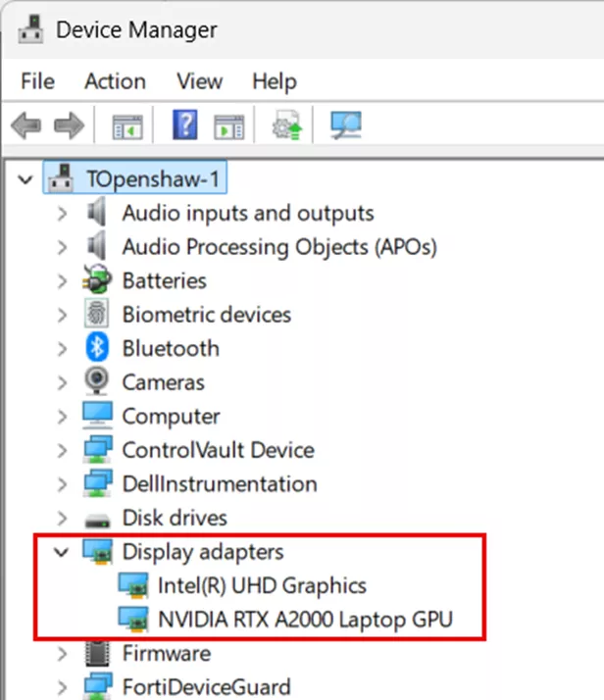The width and height of the screenshot is (604, 700).
Task: Expand the ControlVault Device category
Action: (62, 450)
